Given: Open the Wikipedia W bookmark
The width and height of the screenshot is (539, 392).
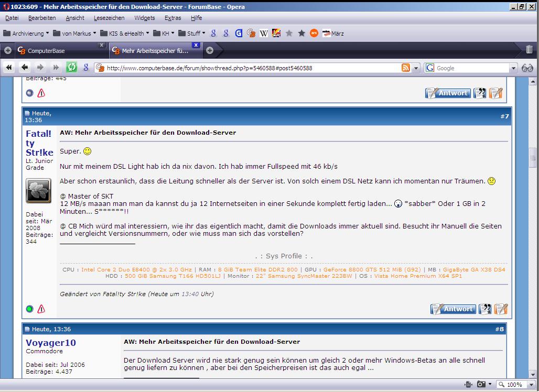Looking at the screenshot, I should 264,33.
